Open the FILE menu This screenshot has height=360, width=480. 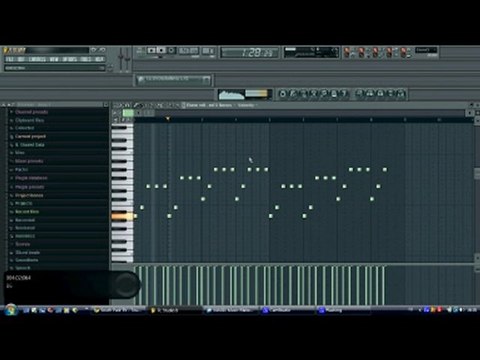[x=10, y=60]
